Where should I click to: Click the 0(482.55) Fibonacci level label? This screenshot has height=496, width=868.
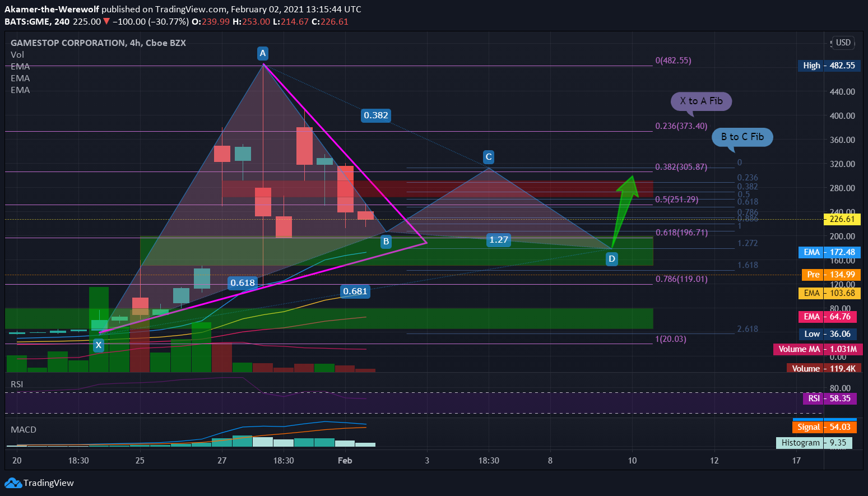673,61
